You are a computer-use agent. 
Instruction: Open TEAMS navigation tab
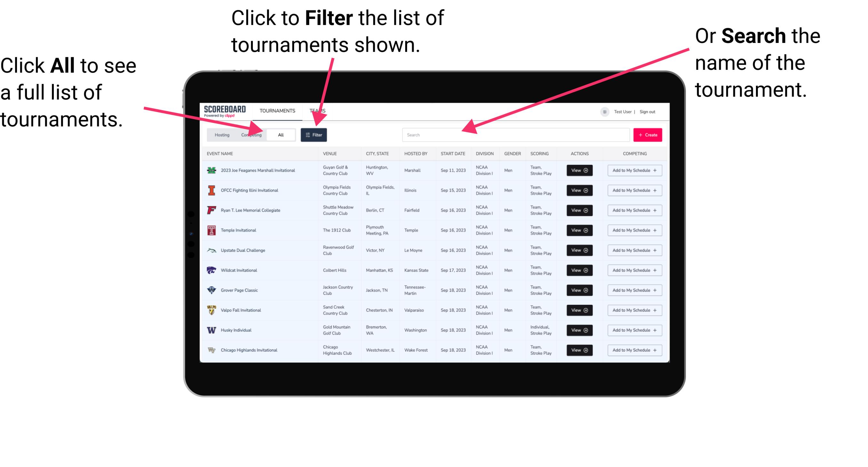coord(318,110)
